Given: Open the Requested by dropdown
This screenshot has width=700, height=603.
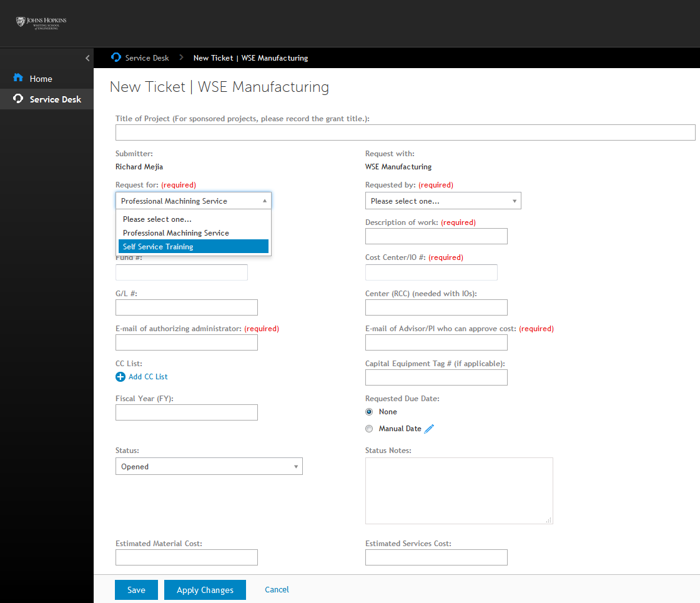Looking at the screenshot, I should (x=443, y=201).
